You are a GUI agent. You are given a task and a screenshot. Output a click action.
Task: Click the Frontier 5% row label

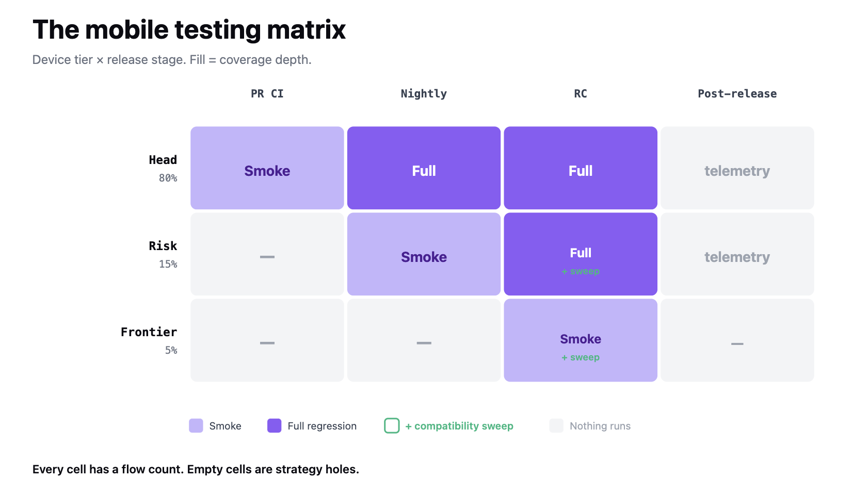pyautogui.click(x=149, y=340)
